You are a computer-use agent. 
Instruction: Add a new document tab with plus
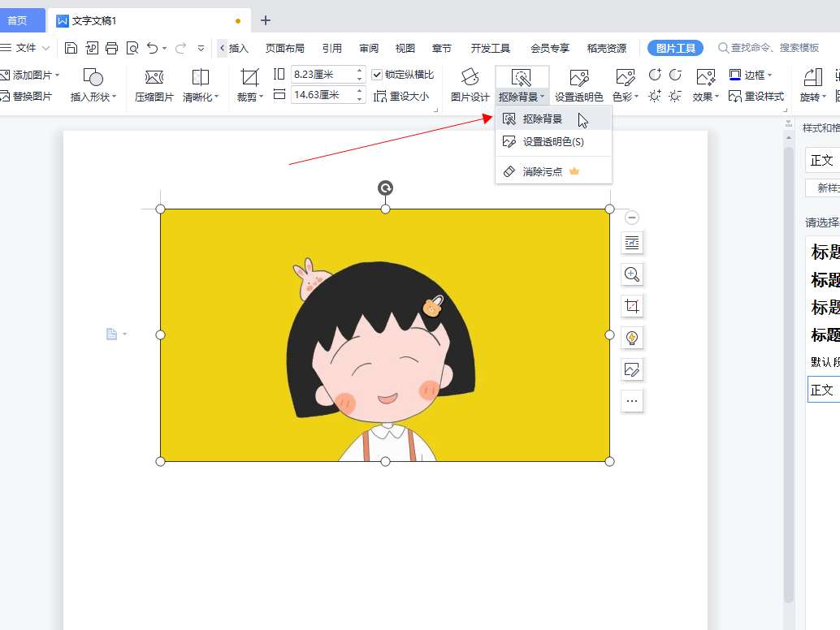[265, 20]
